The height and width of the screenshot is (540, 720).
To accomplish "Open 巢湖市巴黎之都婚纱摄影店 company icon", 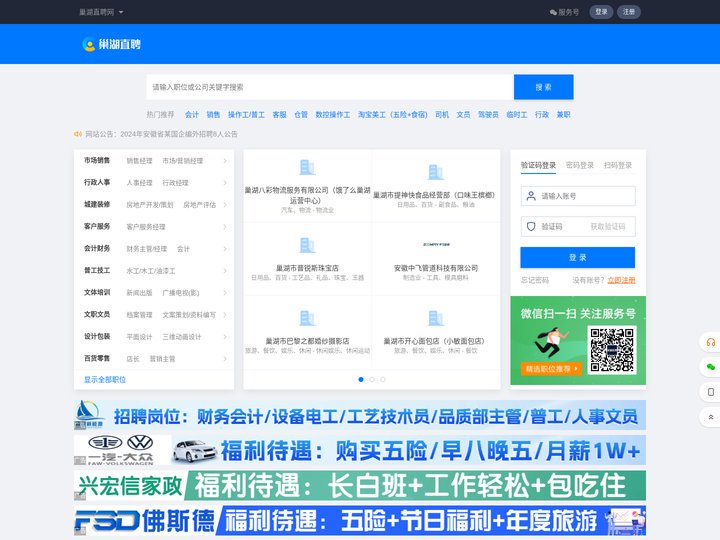I will 307,318.
